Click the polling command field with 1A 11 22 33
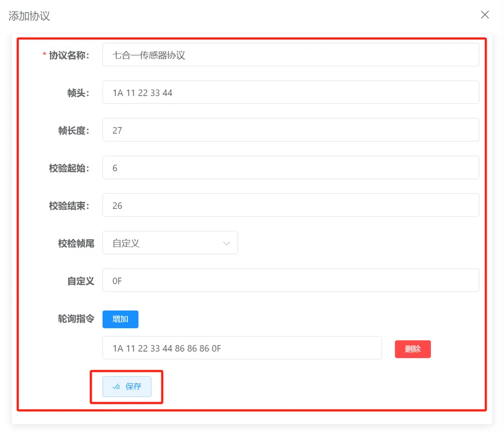The height and width of the screenshot is (432, 504). tap(242, 348)
